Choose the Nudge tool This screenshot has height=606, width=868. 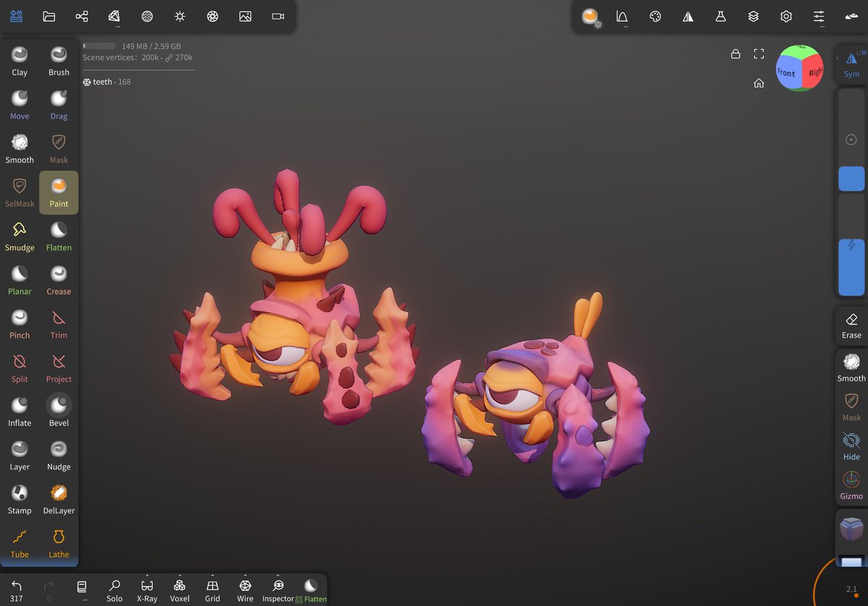click(x=59, y=456)
